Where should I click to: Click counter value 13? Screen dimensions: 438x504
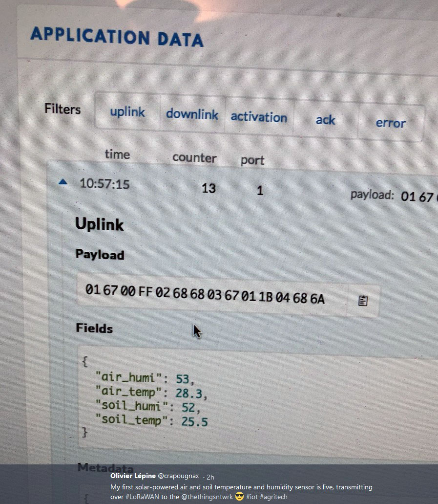click(209, 188)
